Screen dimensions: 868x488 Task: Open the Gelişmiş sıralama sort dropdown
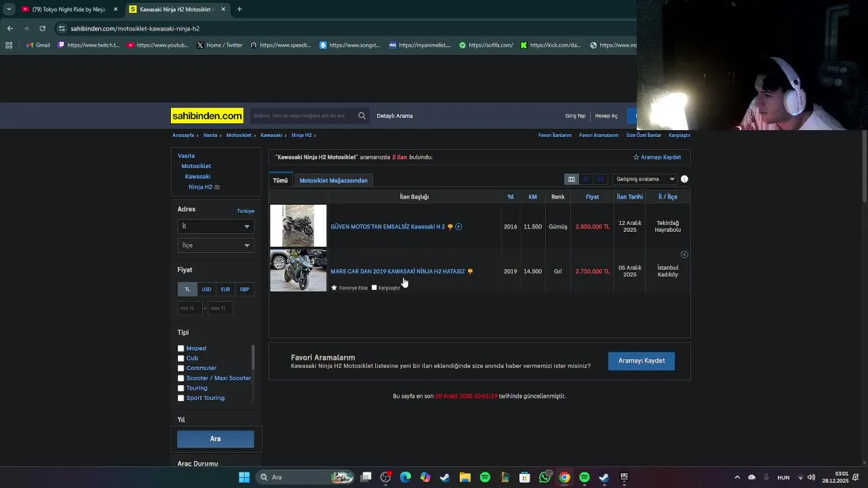644,179
